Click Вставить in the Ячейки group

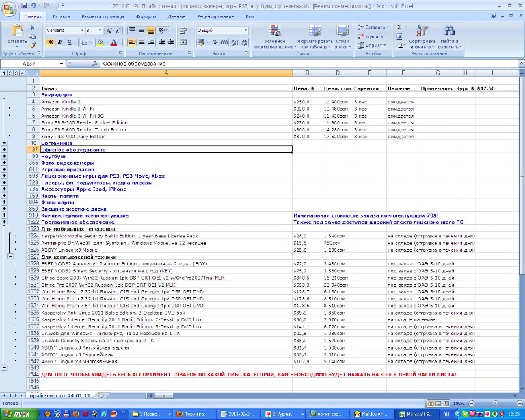(373, 27)
